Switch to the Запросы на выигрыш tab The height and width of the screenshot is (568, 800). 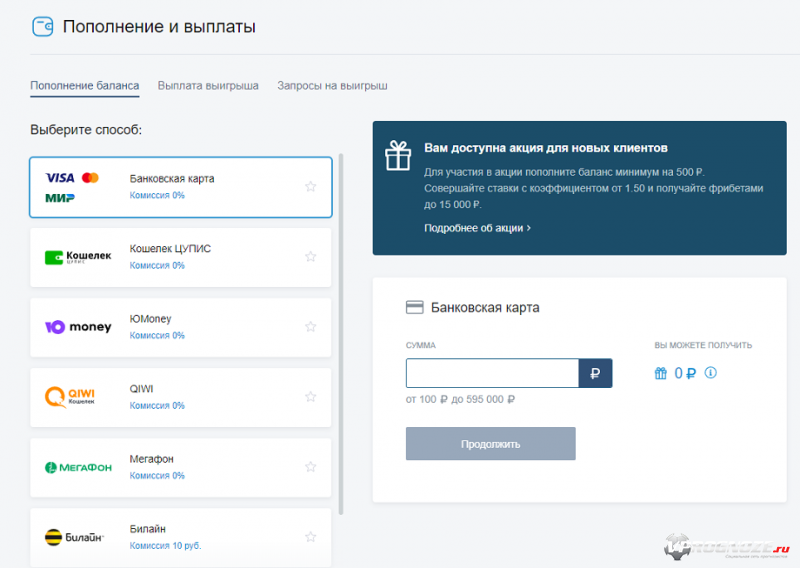pyautogui.click(x=332, y=86)
